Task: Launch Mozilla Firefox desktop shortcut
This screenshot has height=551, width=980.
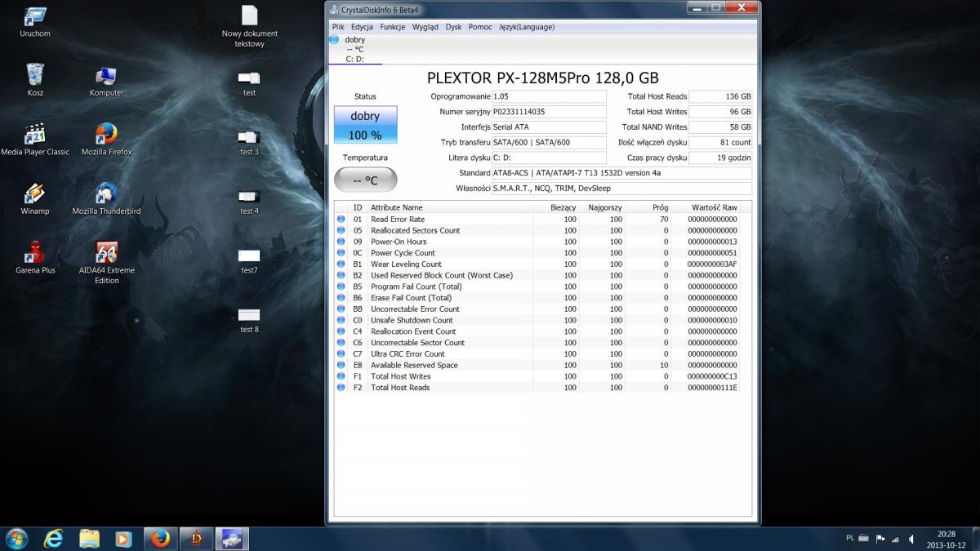Action: [106, 140]
